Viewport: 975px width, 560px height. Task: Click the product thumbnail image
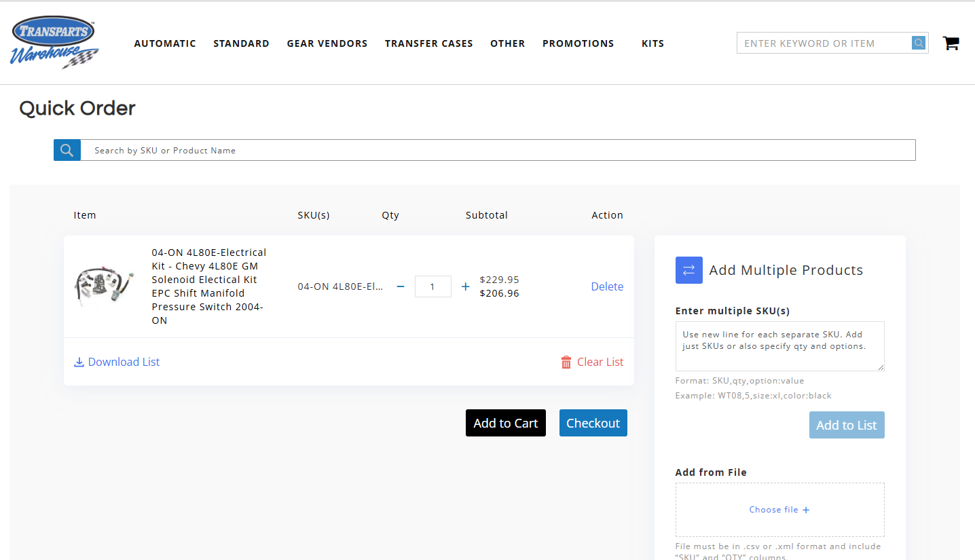[x=104, y=286]
